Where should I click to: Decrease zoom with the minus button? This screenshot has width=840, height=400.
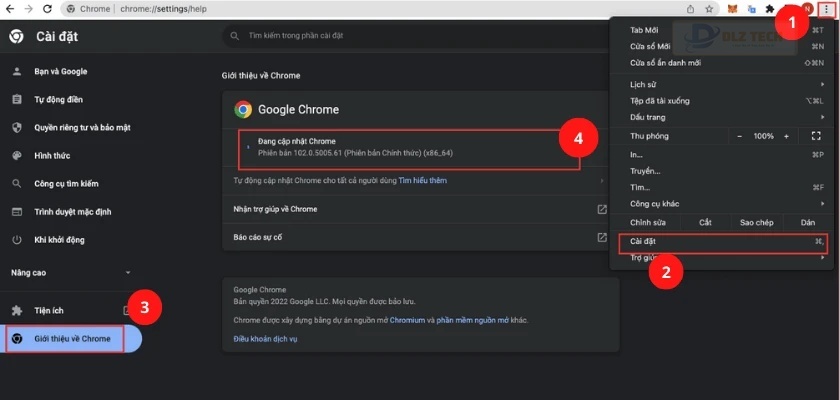click(739, 137)
